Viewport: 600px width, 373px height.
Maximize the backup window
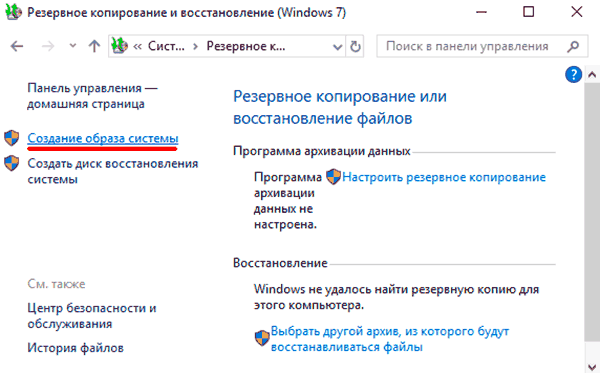528,12
